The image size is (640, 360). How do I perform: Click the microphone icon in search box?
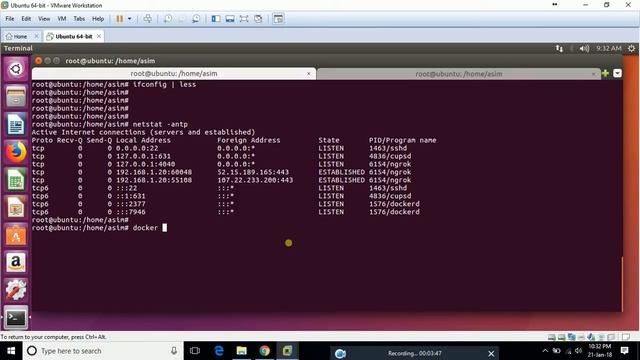pyautogui.click(x=174, y=351)
